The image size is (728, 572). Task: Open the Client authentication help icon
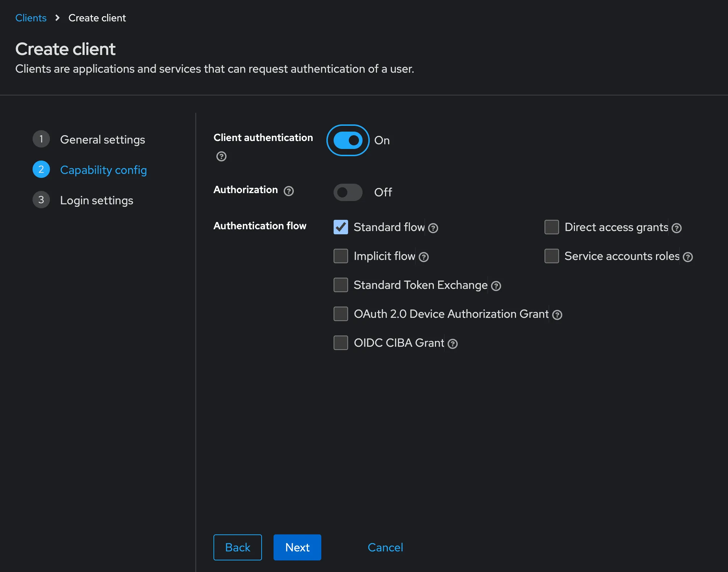tap(221, 156)
